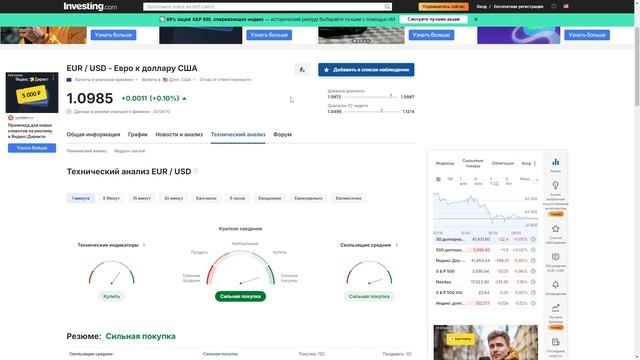Switch widget to Индексы tab
640x360 pixels.
coord(444,163)
